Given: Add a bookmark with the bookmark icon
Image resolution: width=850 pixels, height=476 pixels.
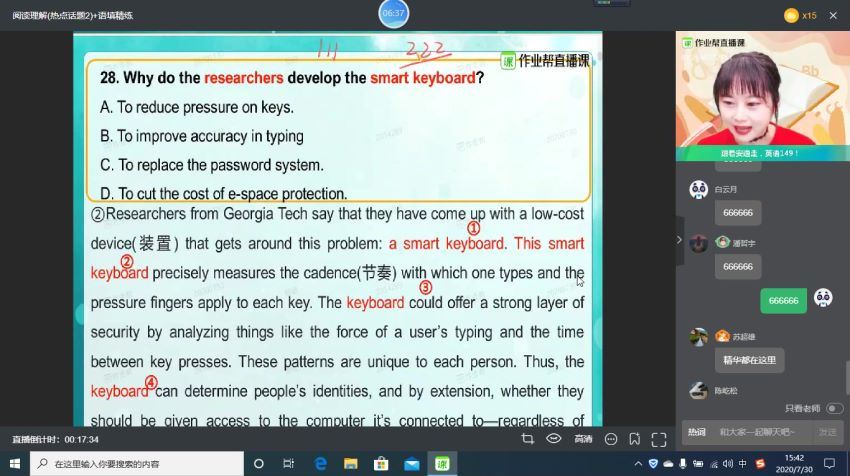Looking at the screenshot, I should tap(635, 439).
